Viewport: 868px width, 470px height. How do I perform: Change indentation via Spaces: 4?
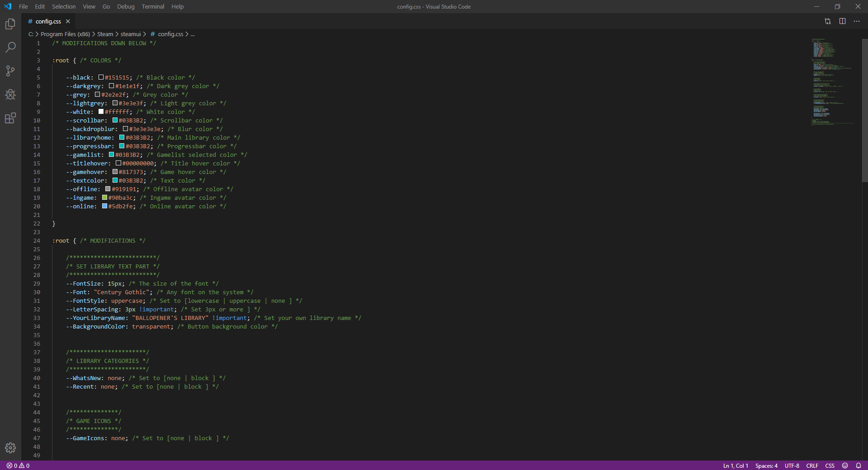pyautogui.click(x=766, y=465)
